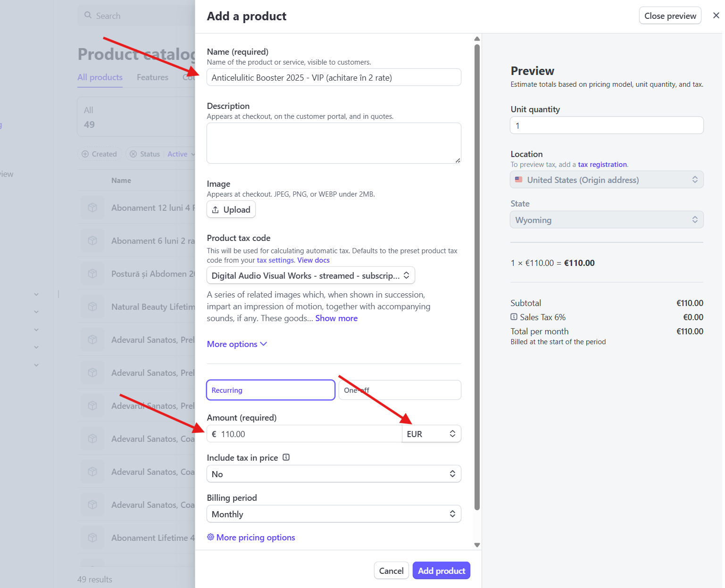Open the tax registration link
The height and width of the screenshot is (588, 725).
click(602, 165)
